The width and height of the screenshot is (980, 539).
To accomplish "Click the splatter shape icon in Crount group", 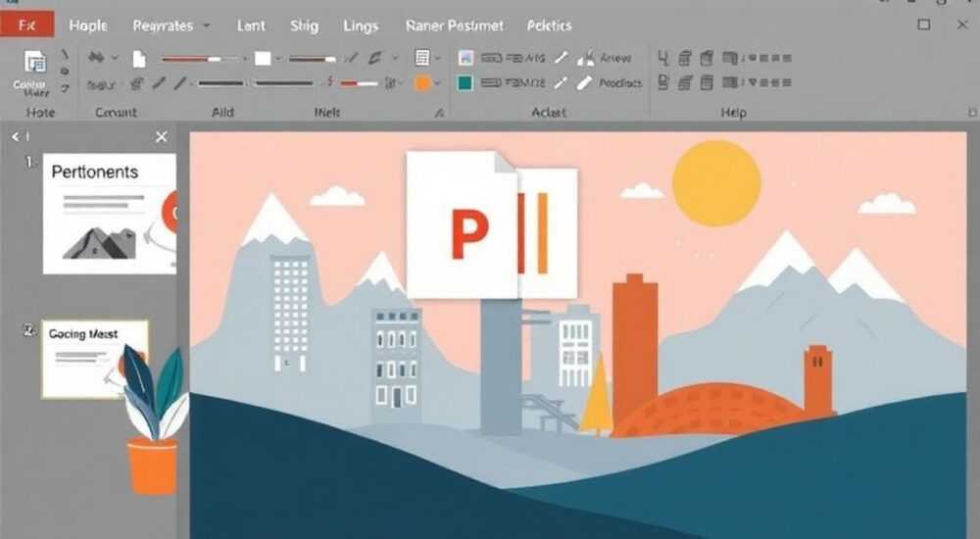I will [96, 58].
